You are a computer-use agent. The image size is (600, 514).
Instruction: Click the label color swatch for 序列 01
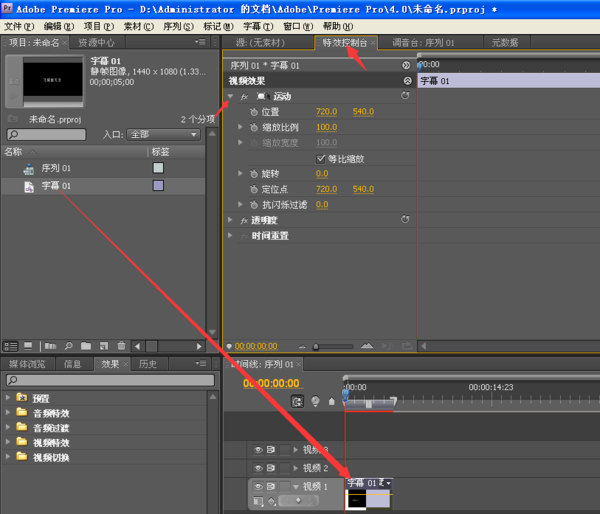(158, 168)
